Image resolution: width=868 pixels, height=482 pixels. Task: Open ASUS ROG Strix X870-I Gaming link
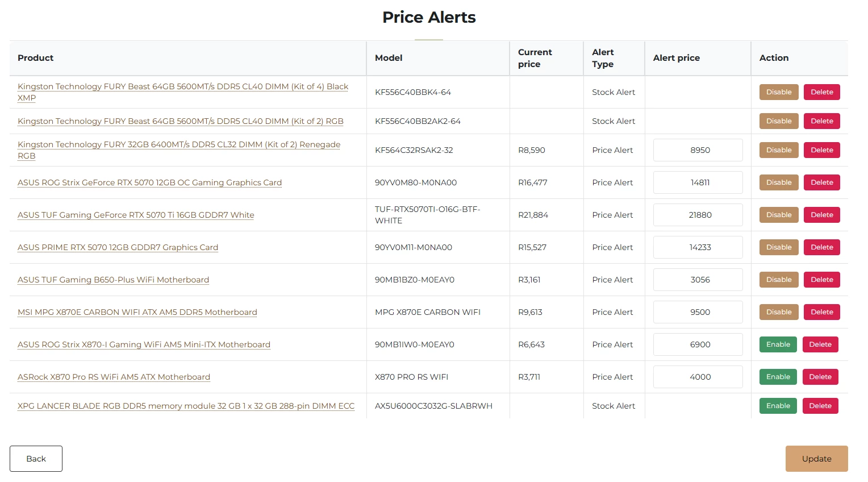tap(144, 344)
